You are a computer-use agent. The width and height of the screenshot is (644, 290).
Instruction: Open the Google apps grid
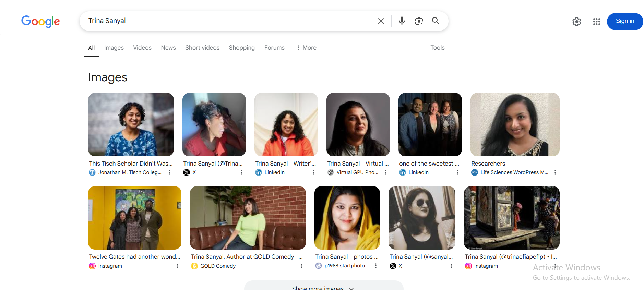click(596, 22)
